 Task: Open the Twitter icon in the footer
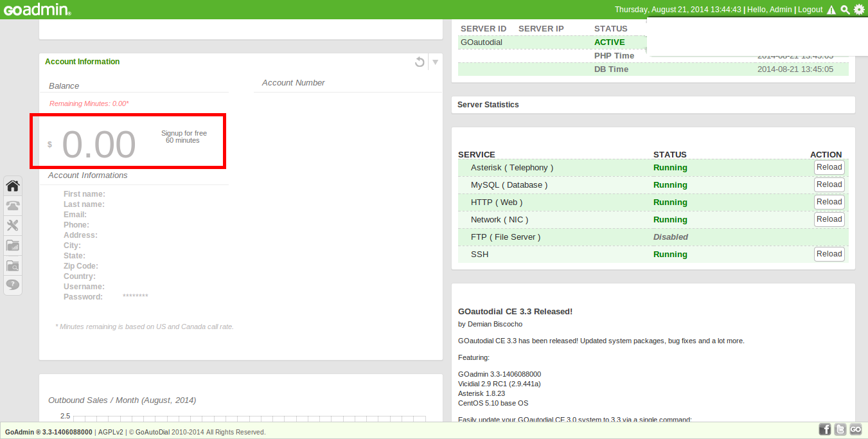tap(840, 429)
